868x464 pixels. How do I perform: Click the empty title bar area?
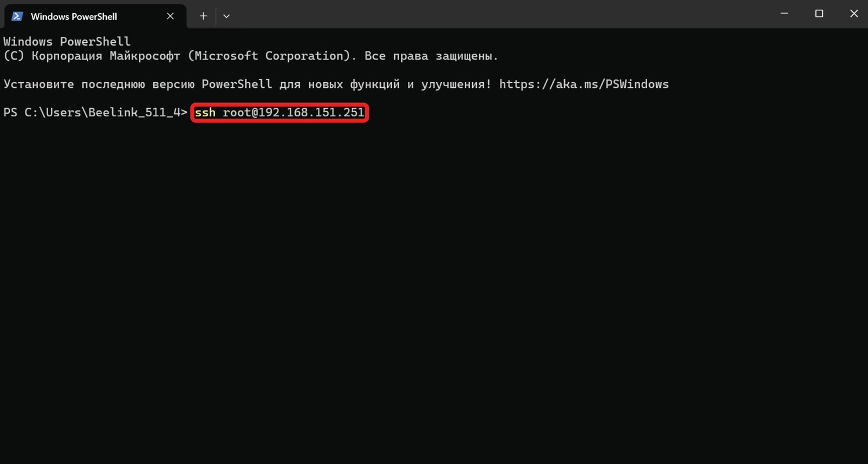(x=492, y=14)
